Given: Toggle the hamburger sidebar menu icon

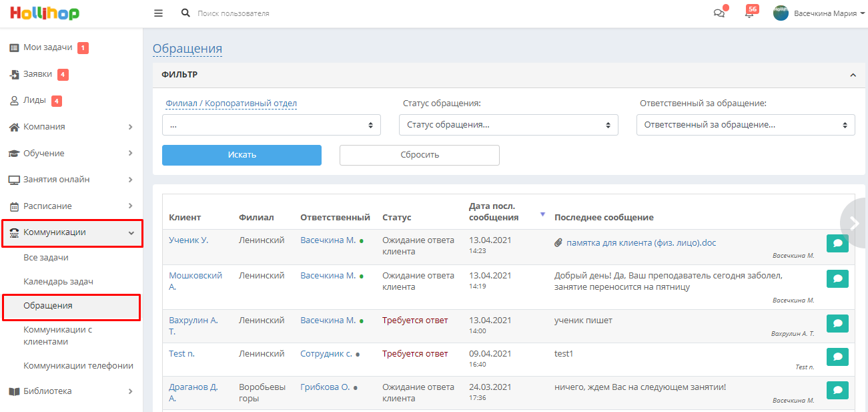Looking at the screenshot, I should pos(158,13).
